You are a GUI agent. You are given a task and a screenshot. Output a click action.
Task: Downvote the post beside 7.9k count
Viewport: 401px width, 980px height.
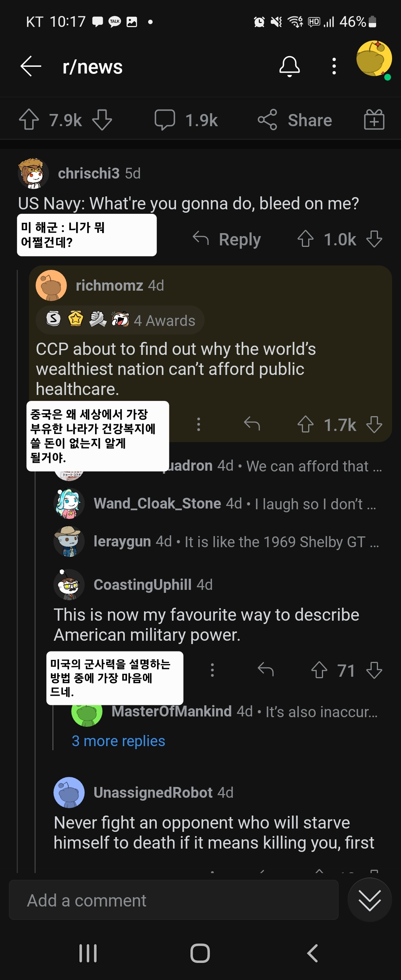click(102, 120)
